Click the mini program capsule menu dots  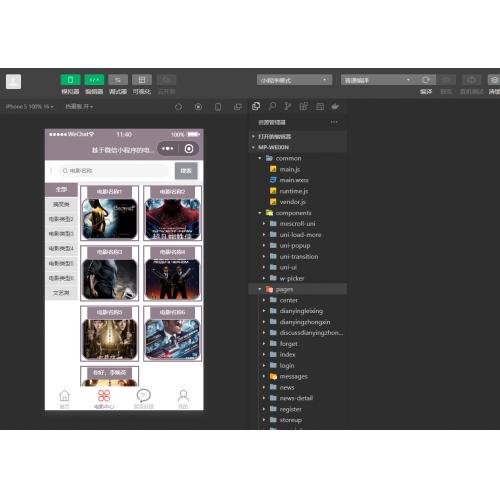point(168,149)
